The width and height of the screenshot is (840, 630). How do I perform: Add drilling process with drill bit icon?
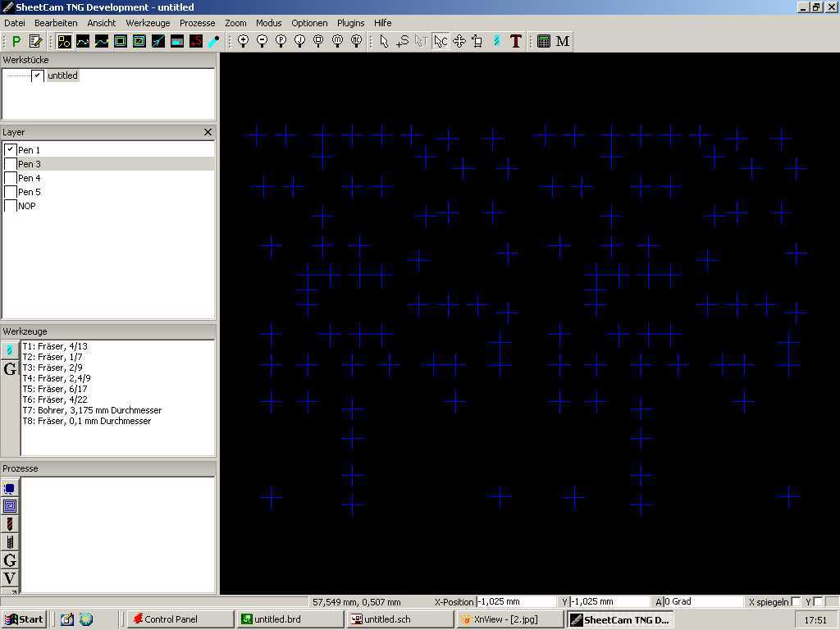pos(10,524)
